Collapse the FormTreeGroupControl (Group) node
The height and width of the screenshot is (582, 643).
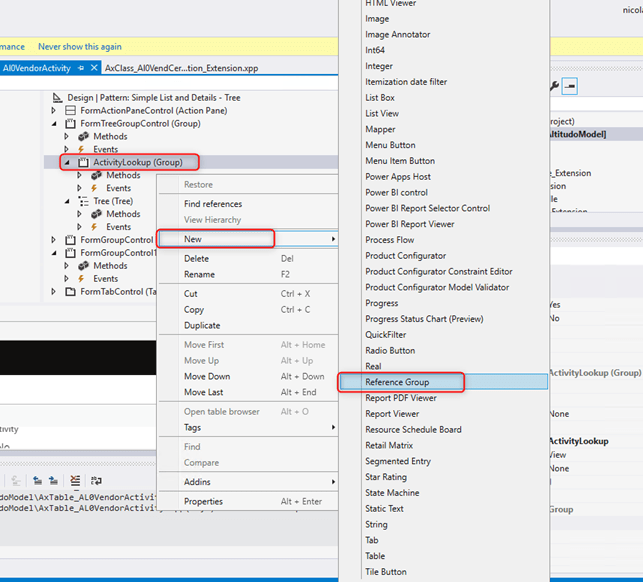pos(55,123)
